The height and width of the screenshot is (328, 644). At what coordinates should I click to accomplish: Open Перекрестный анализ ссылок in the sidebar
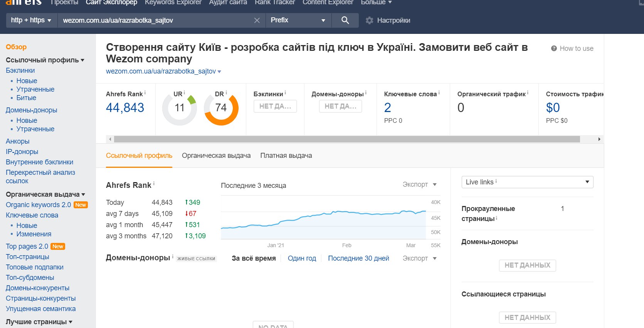pos(40,177)
